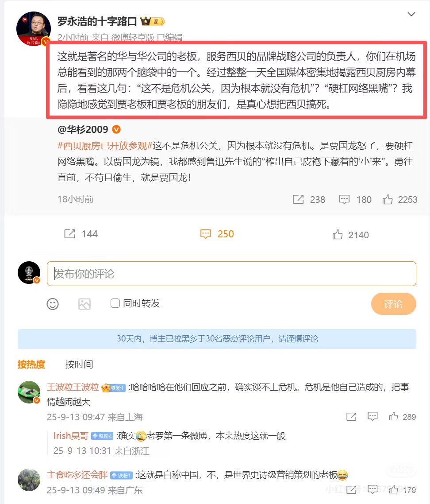Screen dimensions: 430x504
Task: Sort comments by 按热度
Action: click(31, 364)
